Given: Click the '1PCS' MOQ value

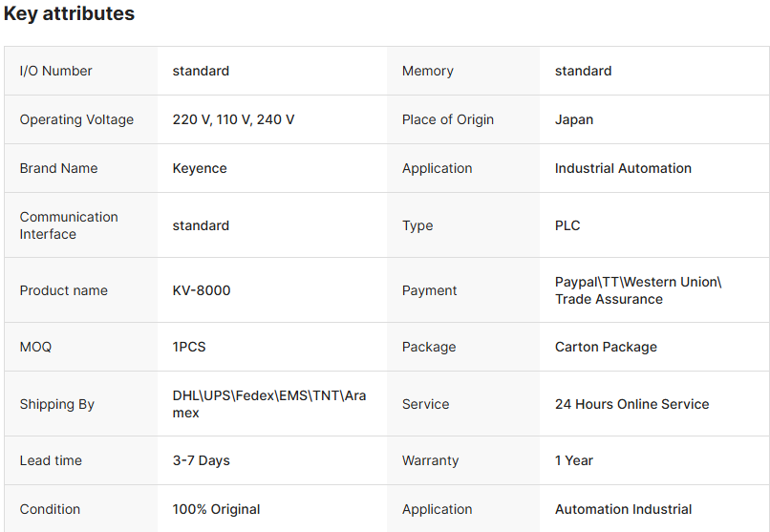Looking at the screenshot, I should pyautogui.click(x=189, y=347).
